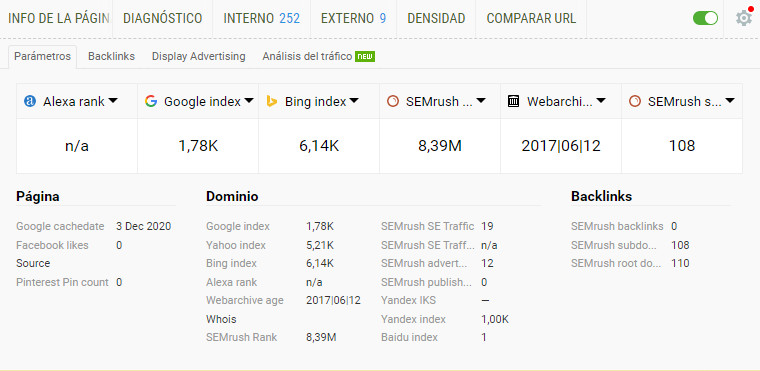The image size is (760, 371).
Task: Click the Bing index label under Dominio
Action: [x=231, y=263]
